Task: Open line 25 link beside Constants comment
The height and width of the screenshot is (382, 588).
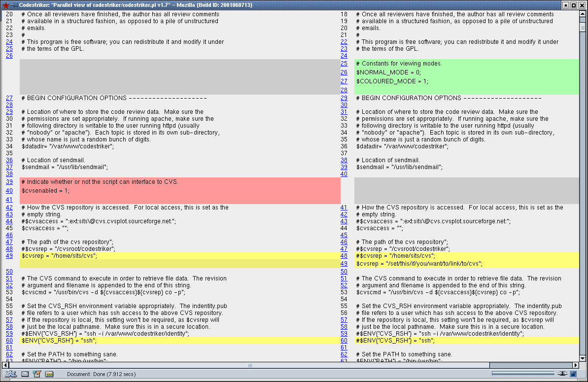Action: (344, 64)
